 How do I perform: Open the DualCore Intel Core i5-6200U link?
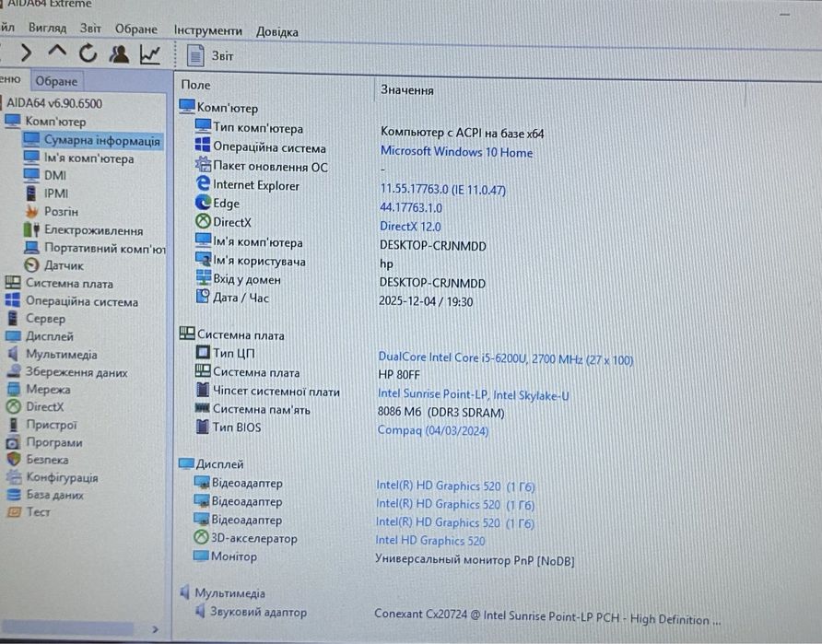tap(505, 359)
